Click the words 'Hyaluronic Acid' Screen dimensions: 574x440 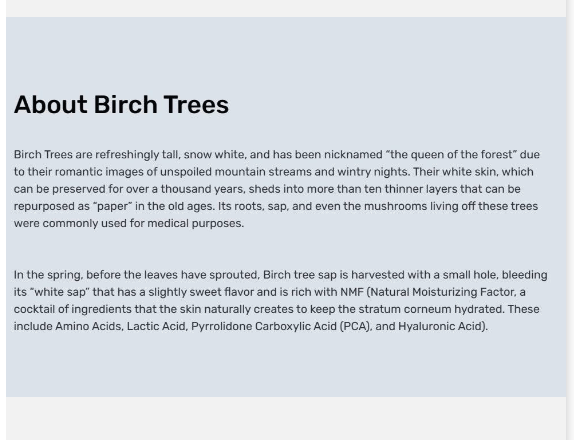(439, 326)
